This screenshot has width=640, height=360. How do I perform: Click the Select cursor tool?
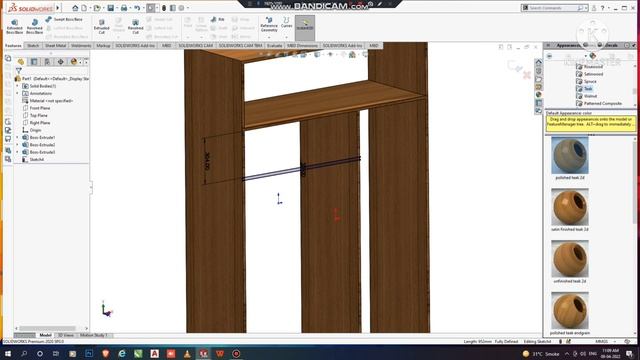[151, 8]
